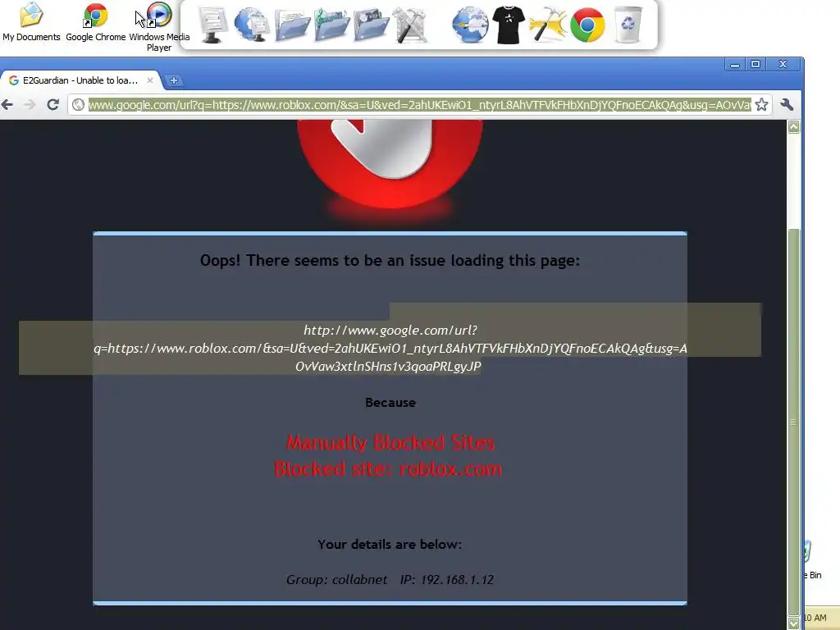This screenshot has width=840, height=630.
Task: Bookmark this page with the star
Action: click(x=762, y=104)
